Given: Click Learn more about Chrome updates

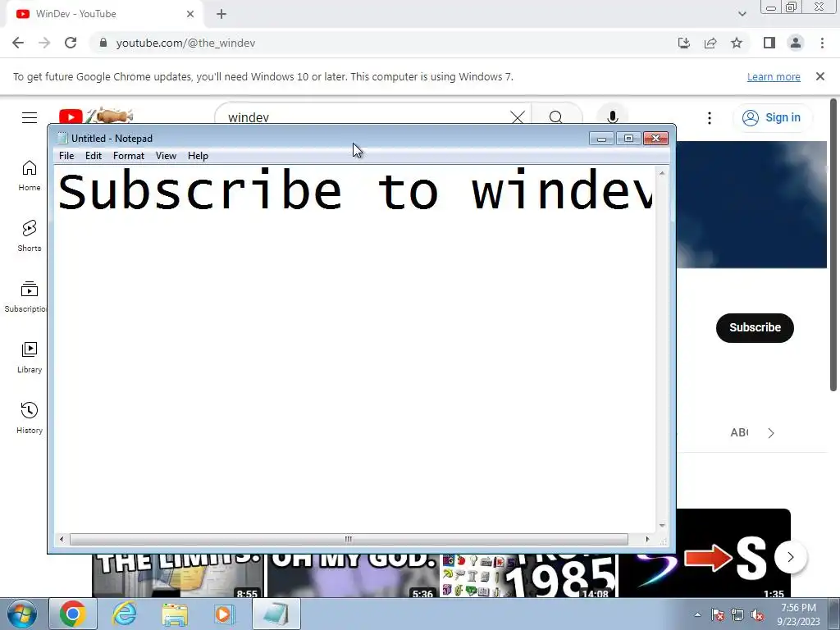Looking at the screenshot, I should [774, 76].
